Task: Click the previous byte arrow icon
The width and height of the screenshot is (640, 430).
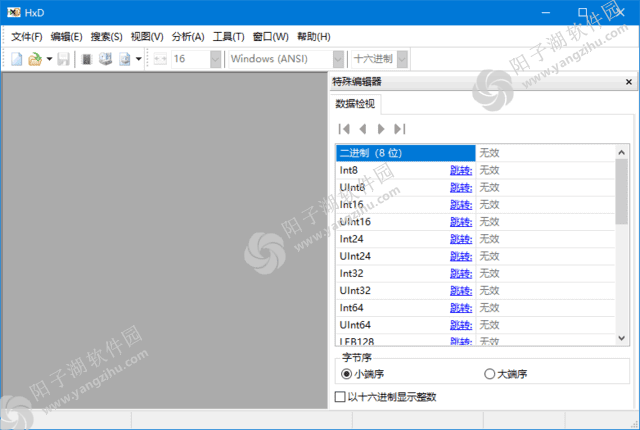Action: point(362,129)
